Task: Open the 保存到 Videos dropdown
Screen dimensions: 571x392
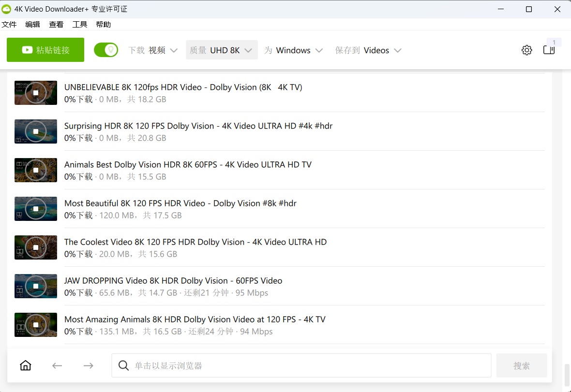Action: click(368, 50)
